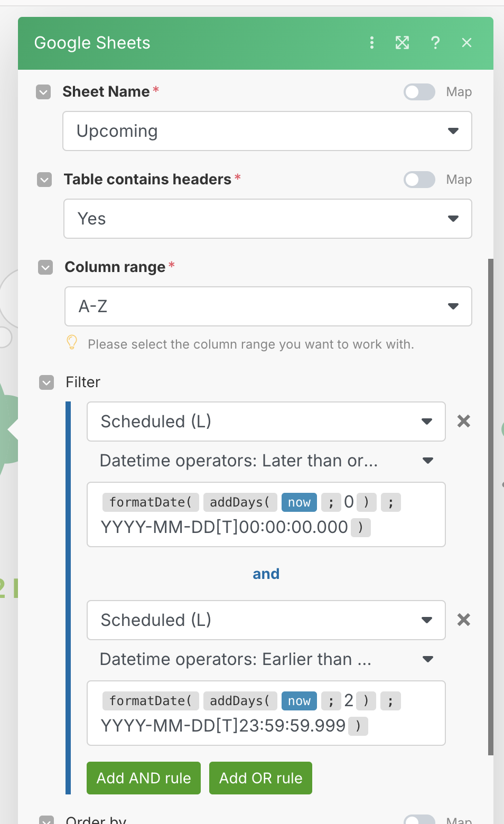Click the 'now' variable in first filter
504x824 pixels.
(299, 502)
